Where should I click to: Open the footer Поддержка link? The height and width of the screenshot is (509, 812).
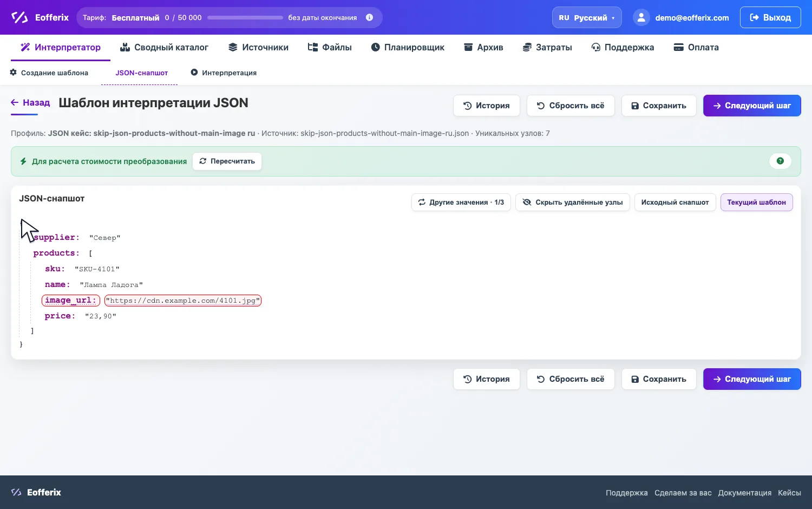point(626,493)
